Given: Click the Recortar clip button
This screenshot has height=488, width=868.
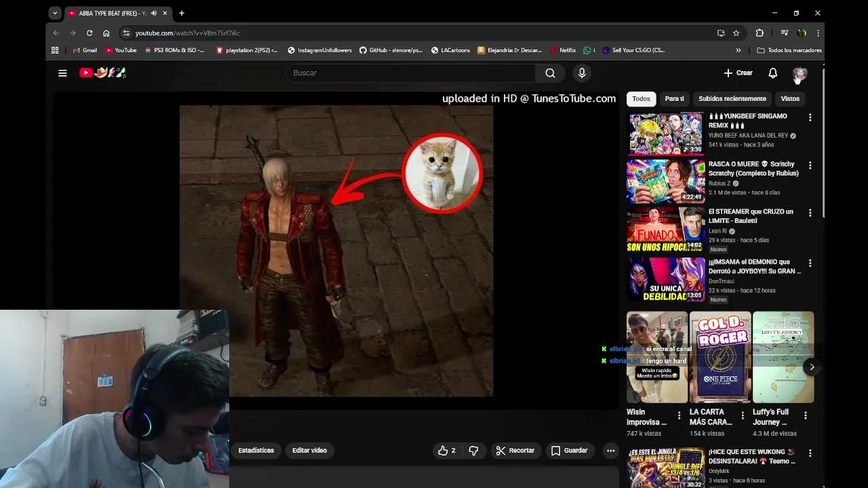Looking at the screenshot, I should coord(515,451).
